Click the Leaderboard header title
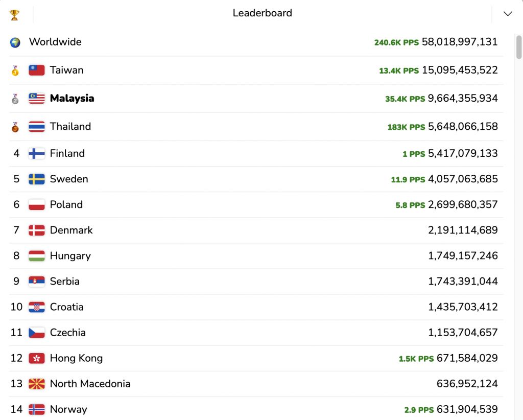This screenshot has height=420, width=523. (262, 13)
